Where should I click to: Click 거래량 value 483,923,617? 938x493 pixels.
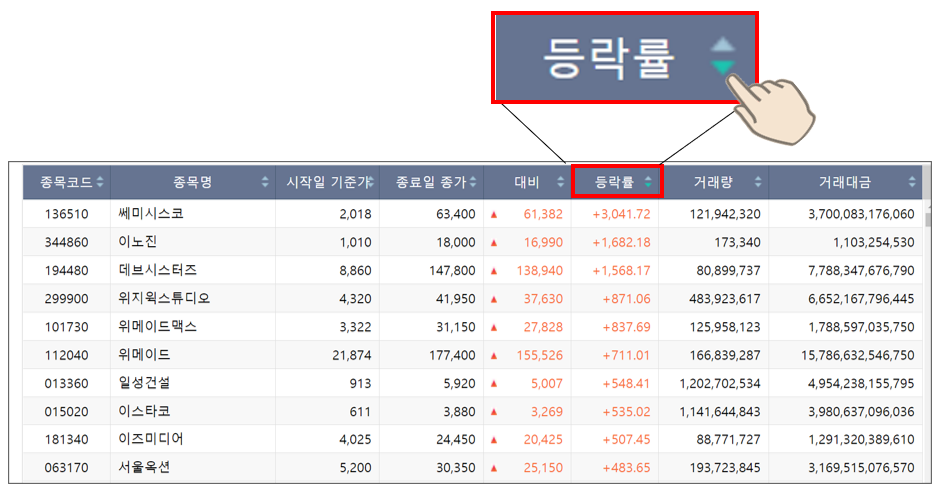pyautogui.click(x=724, y=299)
